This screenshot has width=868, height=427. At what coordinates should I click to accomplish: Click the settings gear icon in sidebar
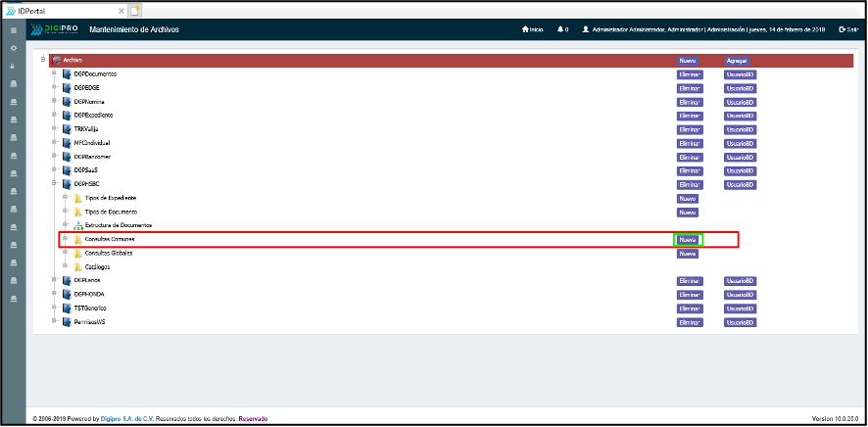coord(13,48)
